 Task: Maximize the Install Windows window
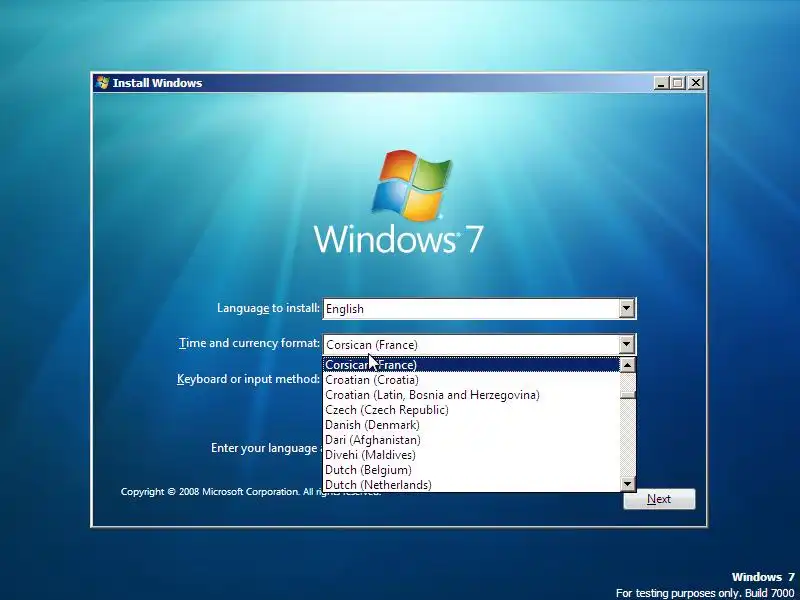[x=678, y=83]
